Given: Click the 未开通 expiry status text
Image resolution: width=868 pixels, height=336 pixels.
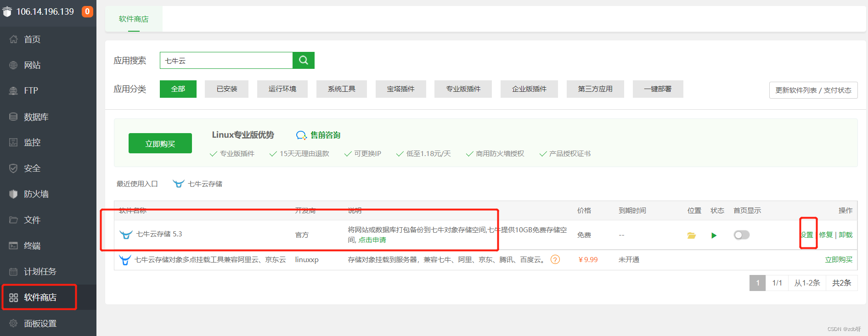Looking at the screenshot, I should [629, 260].
